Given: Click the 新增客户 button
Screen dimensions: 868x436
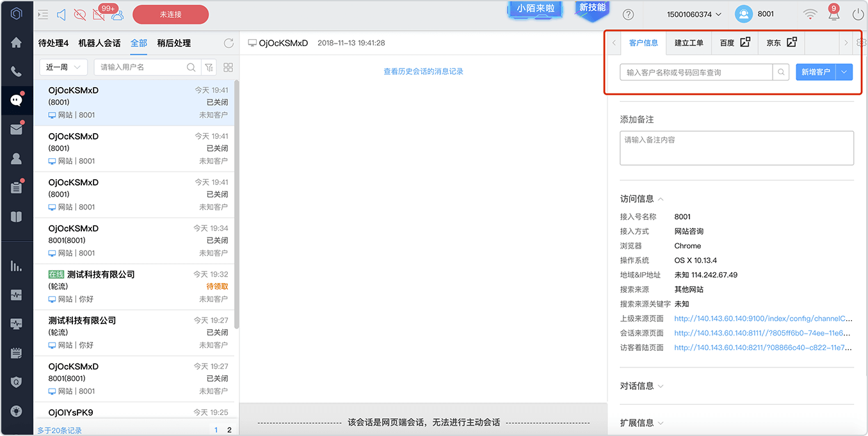Looking at the screenshot, I should [816, 72].
